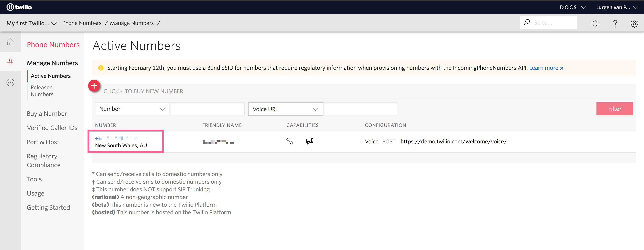Click the FRIENDLY NAME column header
This screenshot has width=644, height=250.
click(222, 125)
